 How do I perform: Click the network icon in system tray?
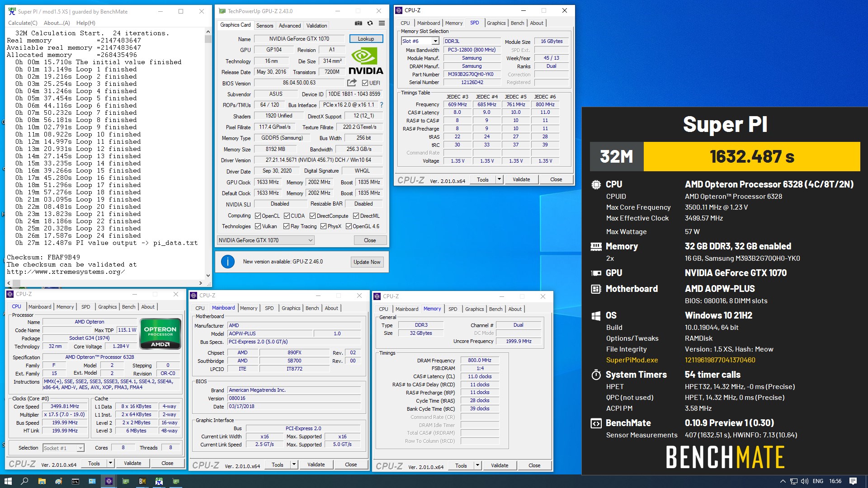(x=794, y=481)
